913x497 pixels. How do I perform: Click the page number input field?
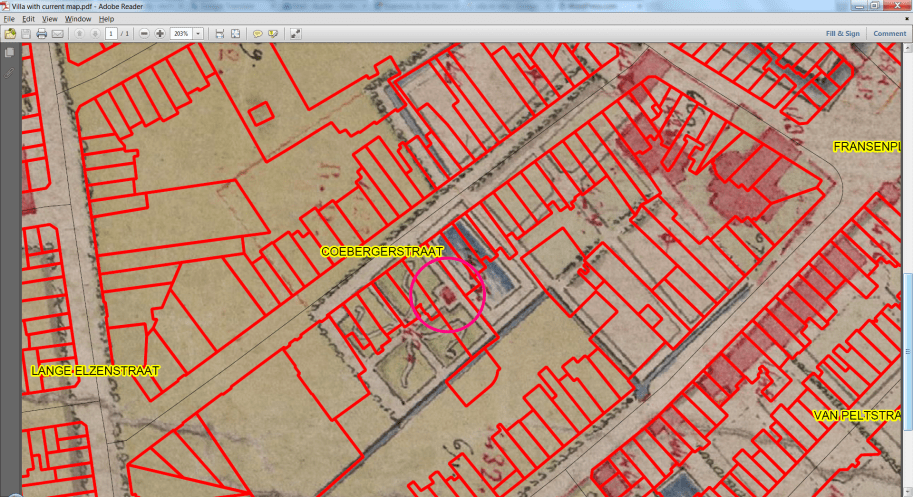point(111,33)
